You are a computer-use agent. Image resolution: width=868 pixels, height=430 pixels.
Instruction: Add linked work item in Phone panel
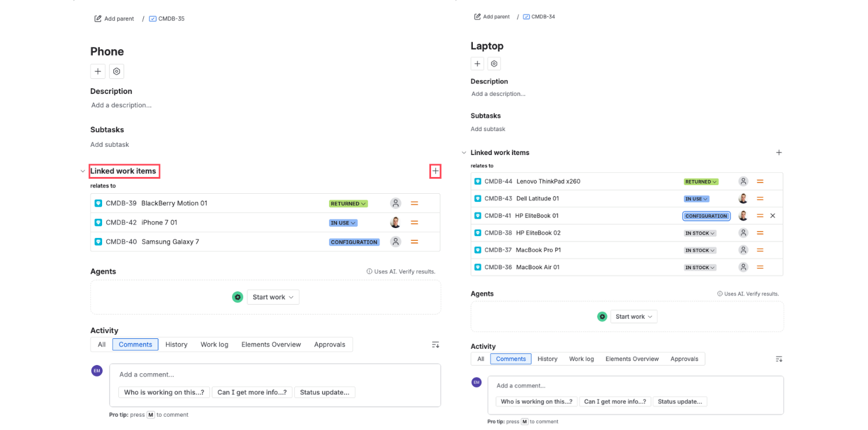[x=435, y=171]
